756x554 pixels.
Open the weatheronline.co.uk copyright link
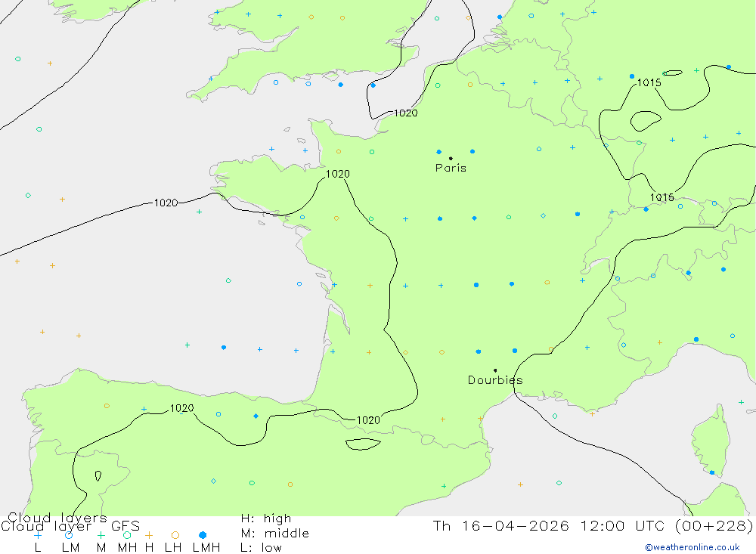(692, 547)
